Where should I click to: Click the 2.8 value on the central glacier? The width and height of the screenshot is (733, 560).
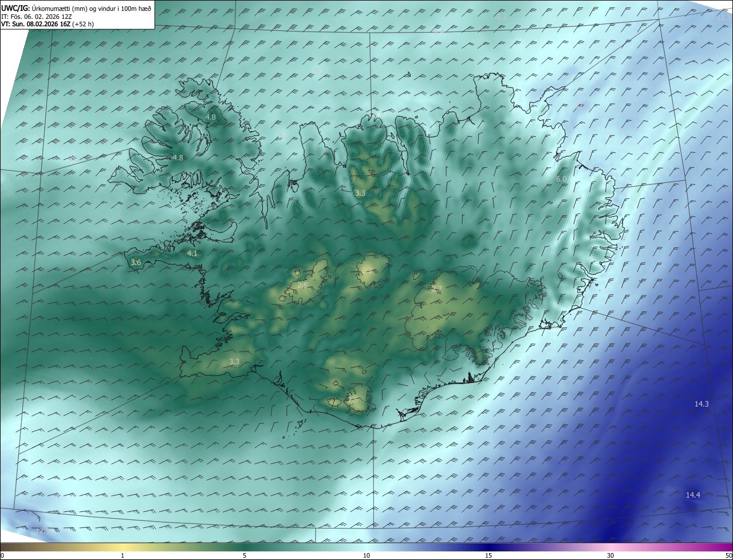tap(302, 285)
